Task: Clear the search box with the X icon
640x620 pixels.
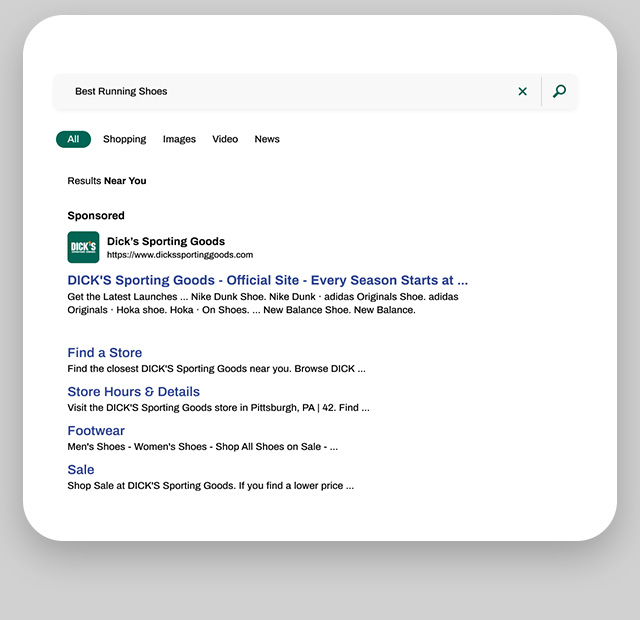Action: point(522,91)
